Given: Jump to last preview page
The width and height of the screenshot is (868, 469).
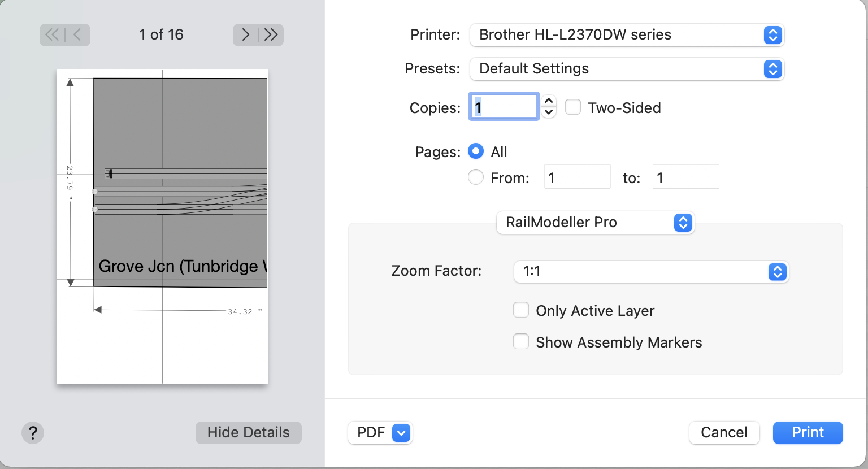Looking at the screenshot, I should point(271,35).
